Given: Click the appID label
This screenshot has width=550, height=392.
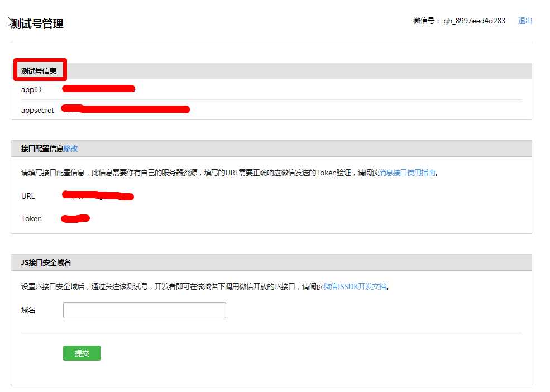Looking at the screenshot, I should click(x=31, y=89).
